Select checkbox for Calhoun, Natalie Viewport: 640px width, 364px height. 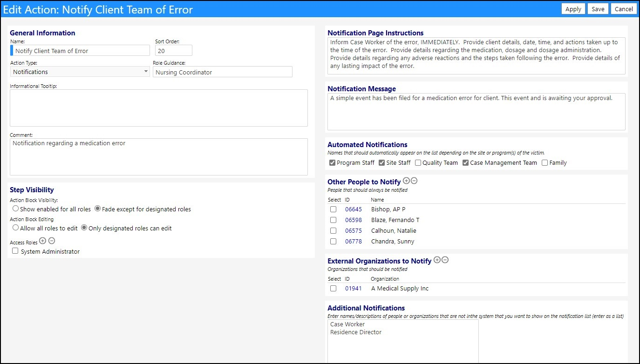click(x=333, y=231)
